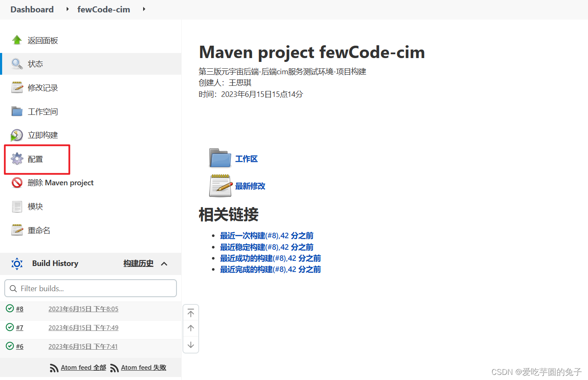Open build #8 link
The width and height of the screenshot is (588, 380).
[x=20, y=309]
